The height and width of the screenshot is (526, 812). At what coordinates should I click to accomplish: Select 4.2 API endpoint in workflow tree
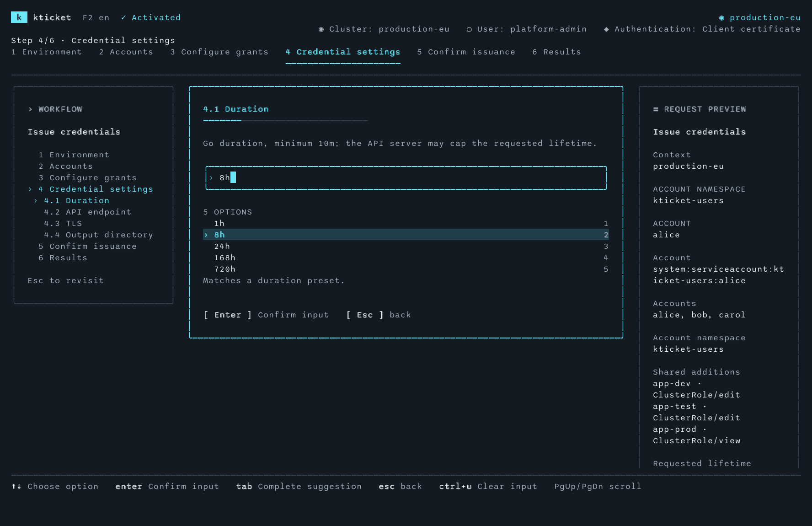click(88, 212)
